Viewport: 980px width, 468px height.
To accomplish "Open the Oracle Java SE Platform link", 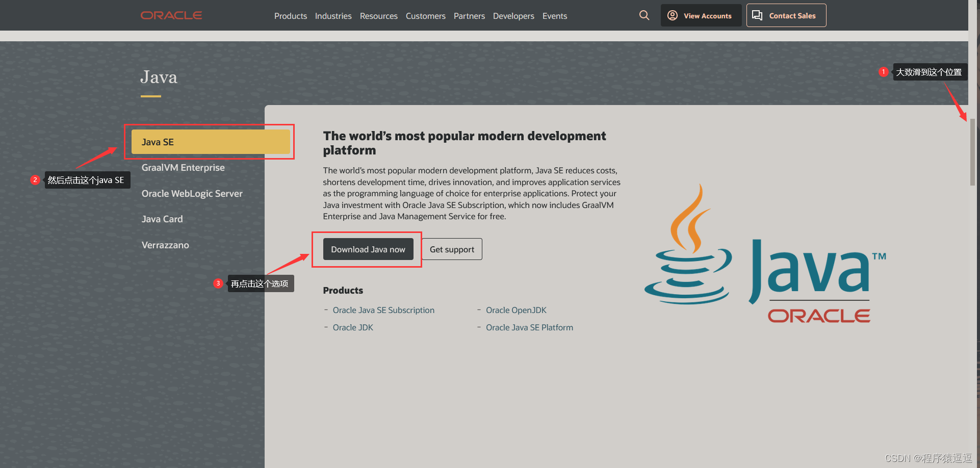I will click(529, 327).
